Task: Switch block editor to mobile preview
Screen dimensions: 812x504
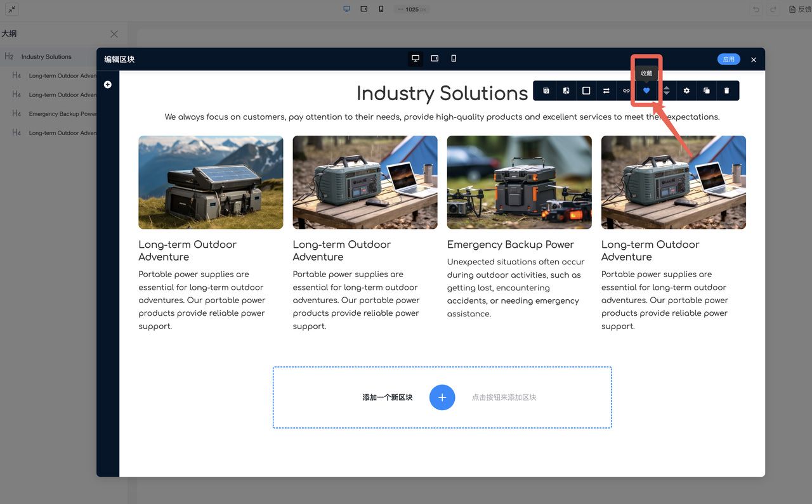Action: coord(454,58)
